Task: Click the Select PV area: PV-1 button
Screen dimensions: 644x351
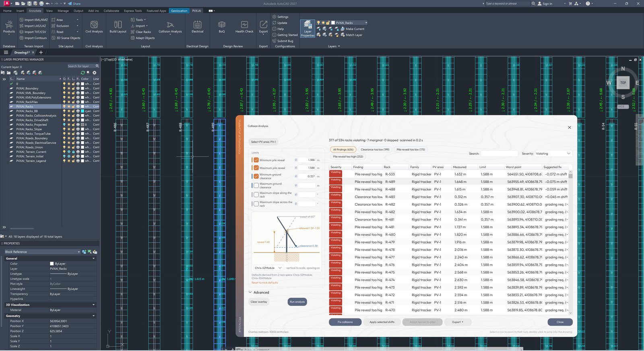Action: (x=263, y=142)
